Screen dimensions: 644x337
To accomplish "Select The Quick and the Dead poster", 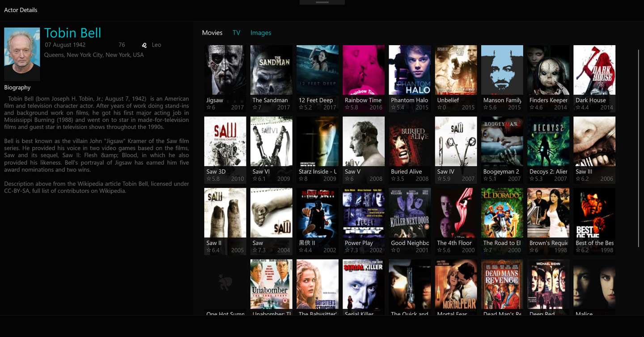I will (x=410, y=284).
